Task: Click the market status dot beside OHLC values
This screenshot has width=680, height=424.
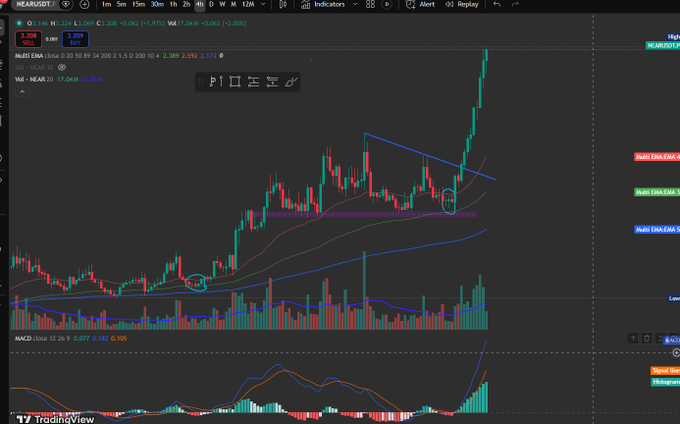Action: pos(19,23)
